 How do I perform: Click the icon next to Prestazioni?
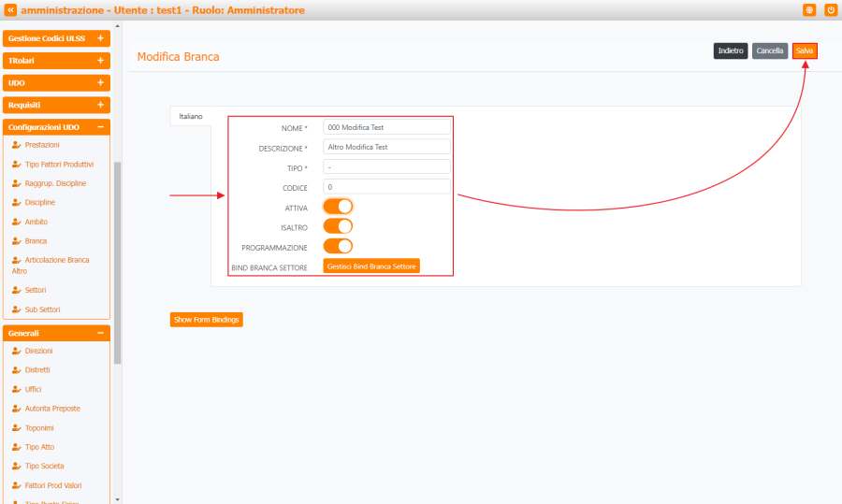[x=16, y=145]
